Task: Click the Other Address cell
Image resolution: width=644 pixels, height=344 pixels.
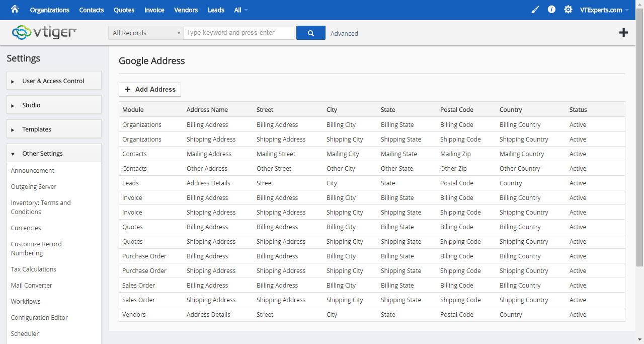Action: point(207,168)
